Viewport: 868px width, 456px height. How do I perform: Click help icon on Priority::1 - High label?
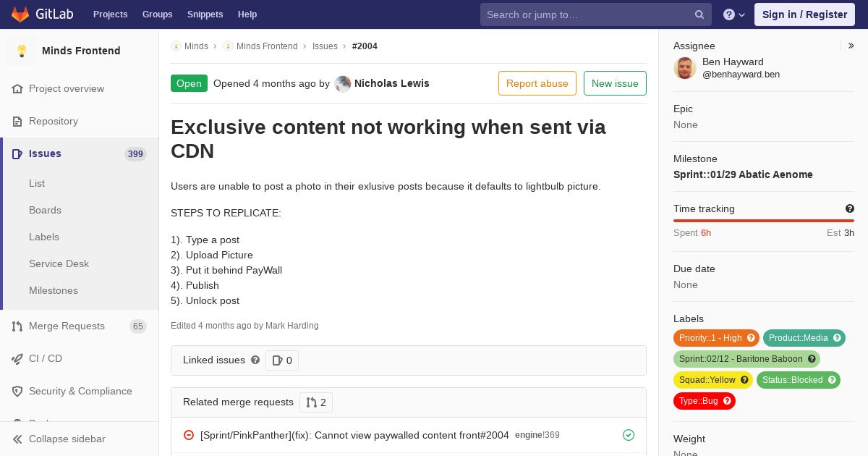[751, 338]
